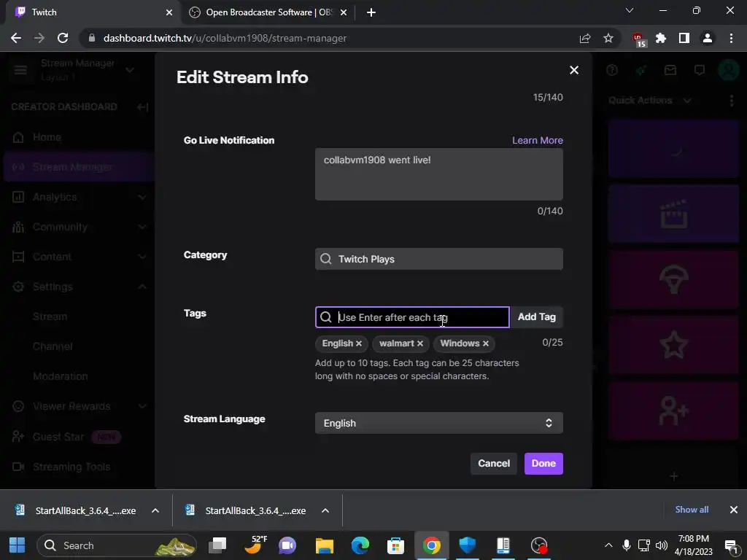Go back in browser history
Screen dimensions: 747x560
pos(16,38)
